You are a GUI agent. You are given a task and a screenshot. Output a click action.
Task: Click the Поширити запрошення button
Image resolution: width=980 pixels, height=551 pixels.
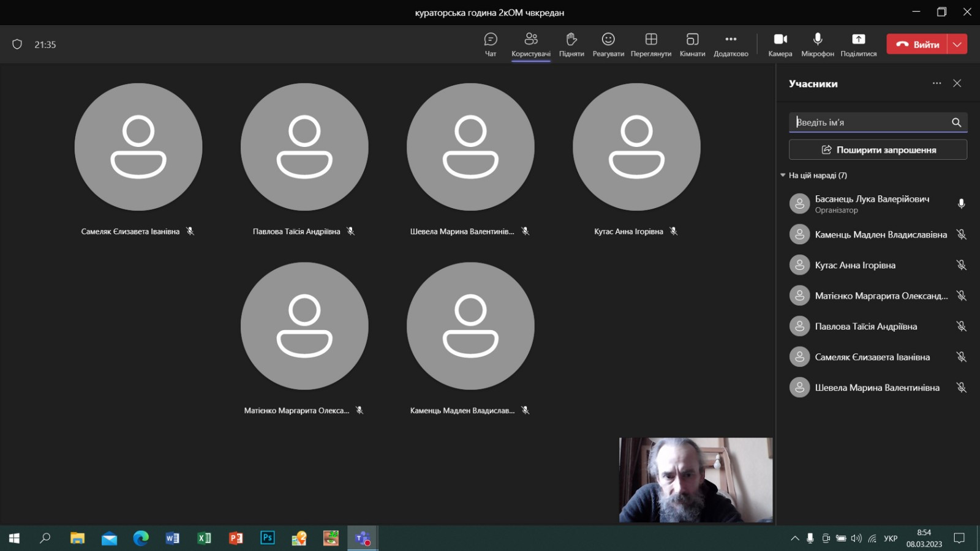[x=878, y=149]
